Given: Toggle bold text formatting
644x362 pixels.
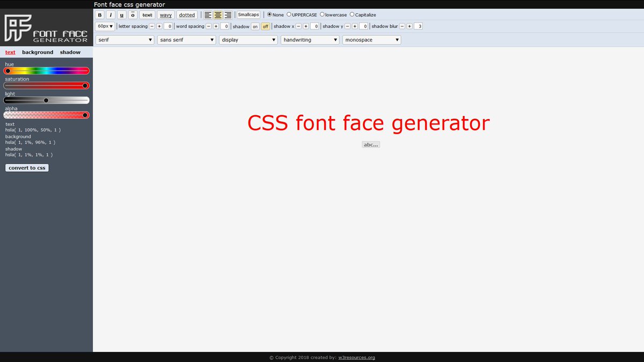Looking at the screenshot, I should 99,14.
